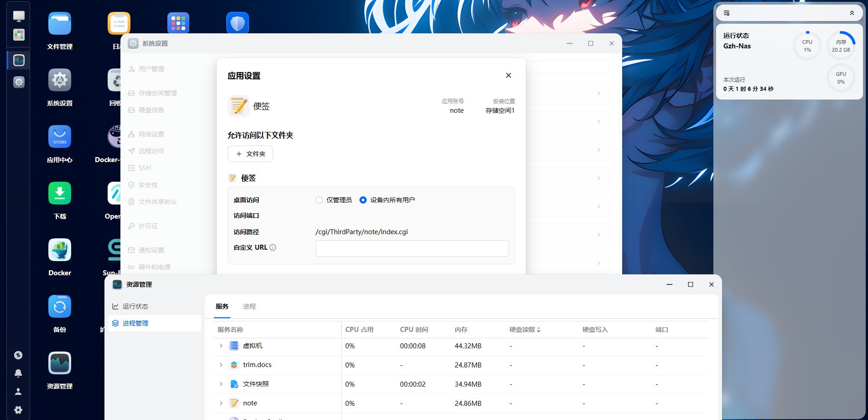This screenshot has width=868, height=420.
Task: Open the settings gear at sidebar bottom
Action: (18, 409)
